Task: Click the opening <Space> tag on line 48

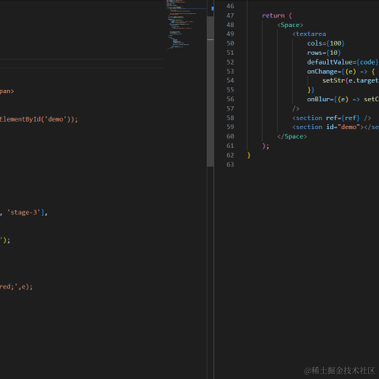Action: (x=290, y=25)
